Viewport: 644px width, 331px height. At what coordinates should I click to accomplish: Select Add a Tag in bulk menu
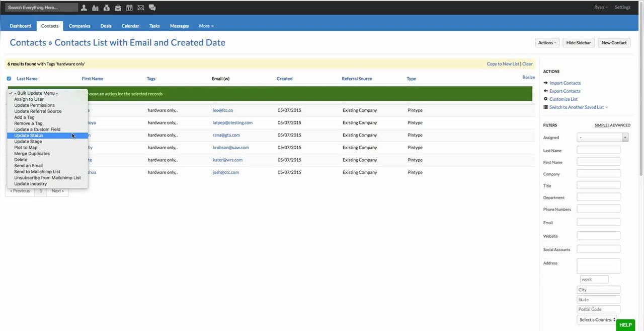click(24, 117)
